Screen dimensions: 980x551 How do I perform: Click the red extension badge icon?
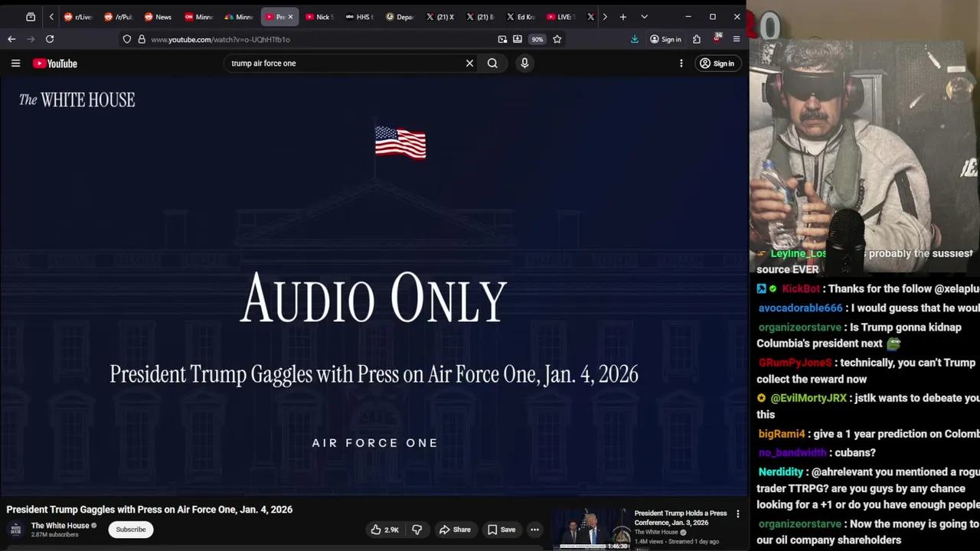(717, 38)
